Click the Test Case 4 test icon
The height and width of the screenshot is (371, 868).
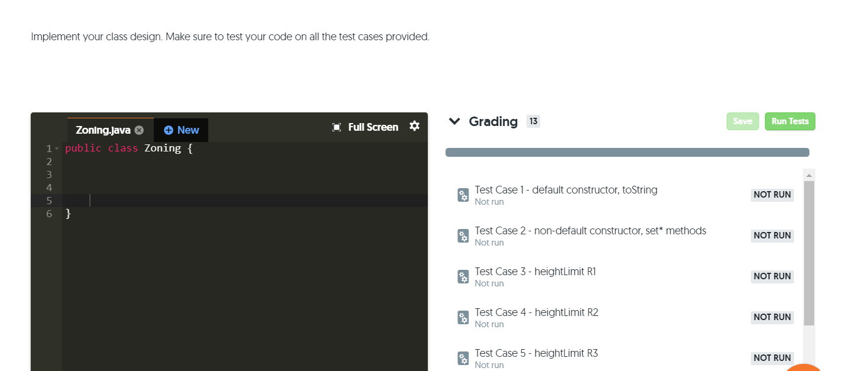click(x=462, y=317)
